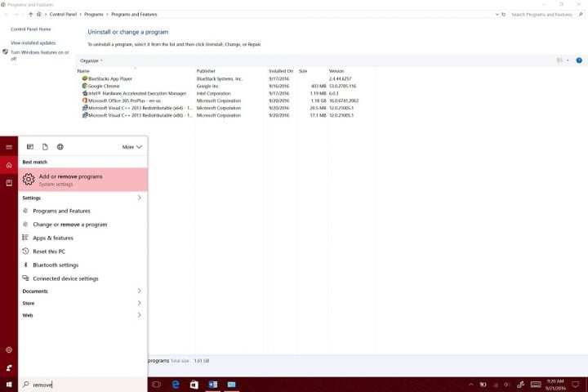
Task: Select Microsoft Visual C++ 2013 Redistributable x64
Action: 137,108
